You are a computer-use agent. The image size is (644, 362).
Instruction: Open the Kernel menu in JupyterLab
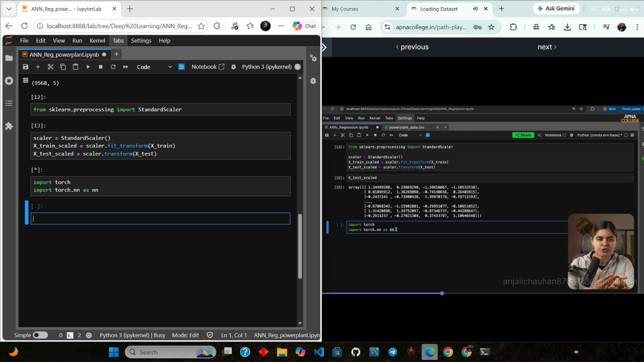(97, 41)
